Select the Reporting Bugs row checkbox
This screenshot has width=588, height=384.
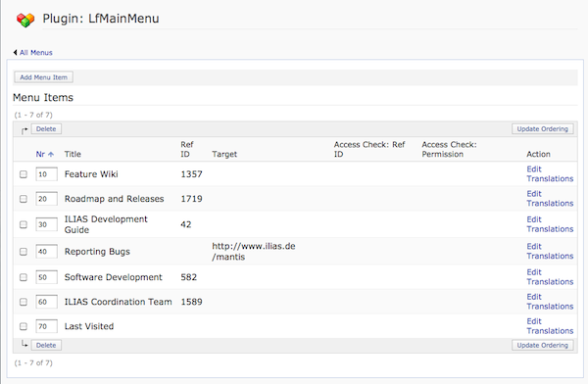24,252
